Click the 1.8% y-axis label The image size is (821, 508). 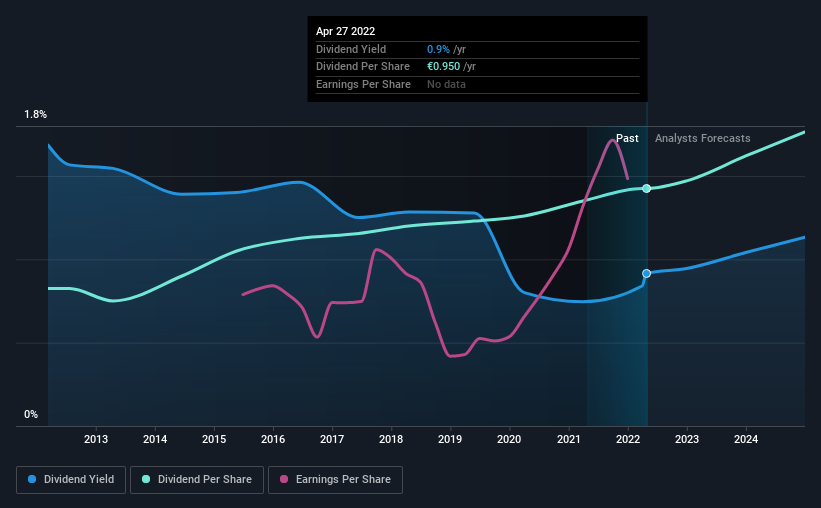[x=36, y=114]
